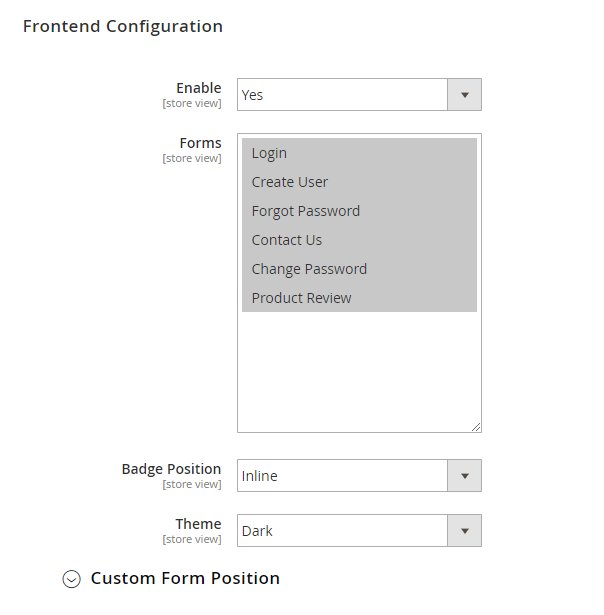This screenshot has height=615, width=604.
Task: Click the Badge Position dropdown arrow
Action: (x=464, y=476)
